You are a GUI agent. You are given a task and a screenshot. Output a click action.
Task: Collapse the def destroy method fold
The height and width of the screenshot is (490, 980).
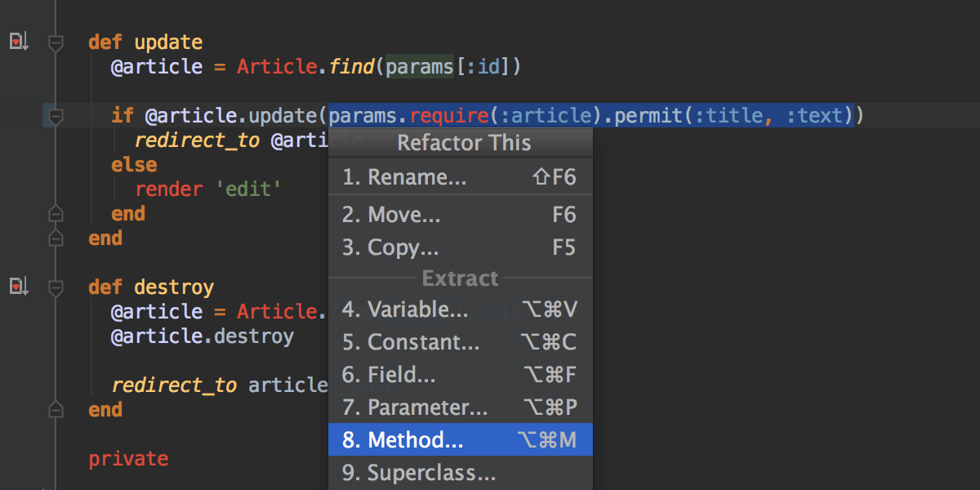point(56,287)
